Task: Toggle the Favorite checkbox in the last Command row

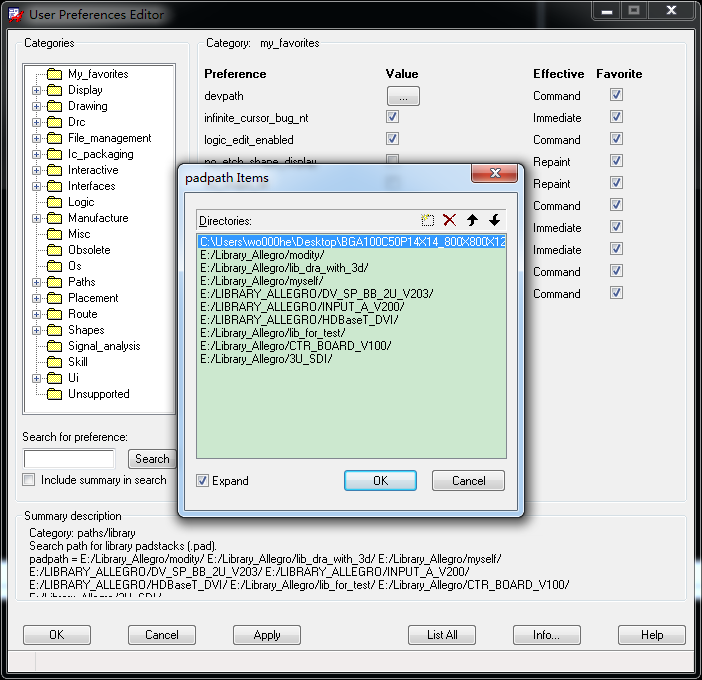Action: [616, 293]
